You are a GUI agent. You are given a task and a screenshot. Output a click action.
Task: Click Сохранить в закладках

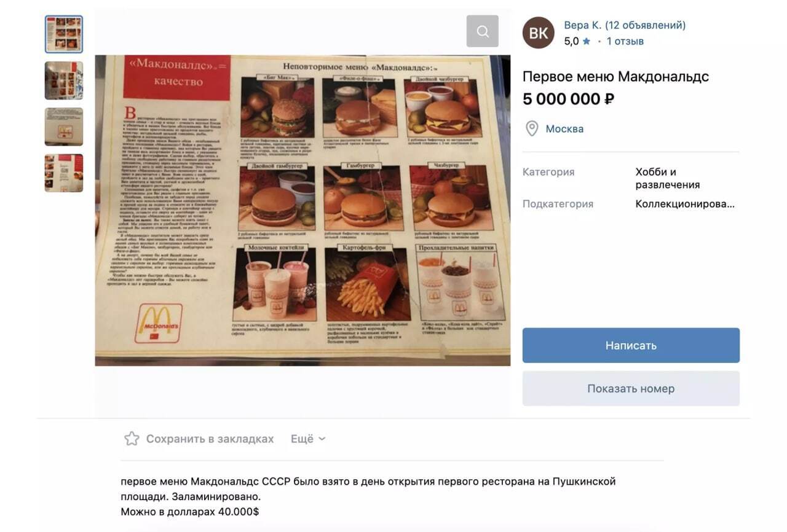coord(210,439)
